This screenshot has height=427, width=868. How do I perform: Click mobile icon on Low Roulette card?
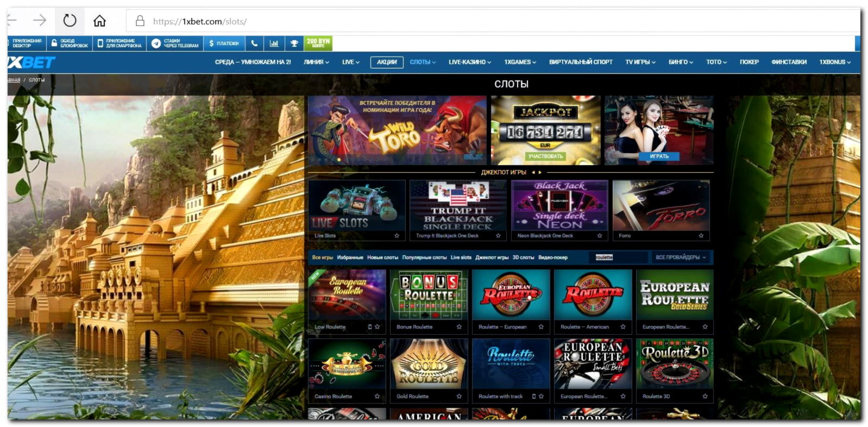coord(370,327)
